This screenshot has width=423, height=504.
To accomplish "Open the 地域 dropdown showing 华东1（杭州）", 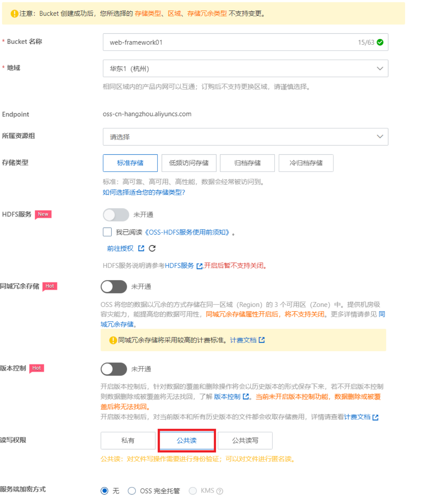I will coord(246,68).
